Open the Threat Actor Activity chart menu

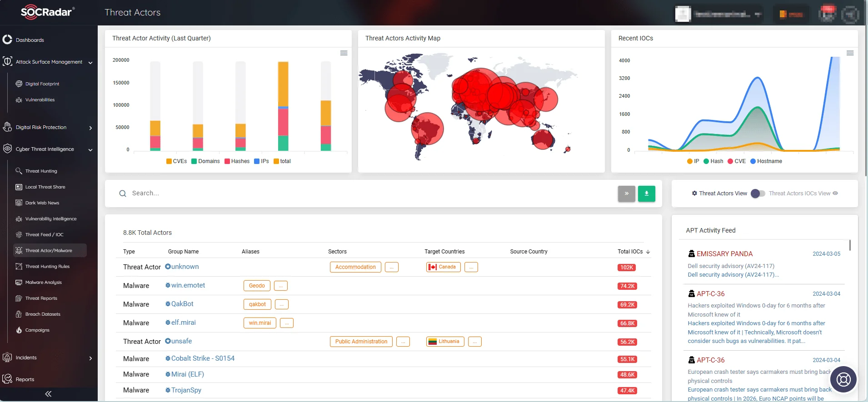pos(344,53)
